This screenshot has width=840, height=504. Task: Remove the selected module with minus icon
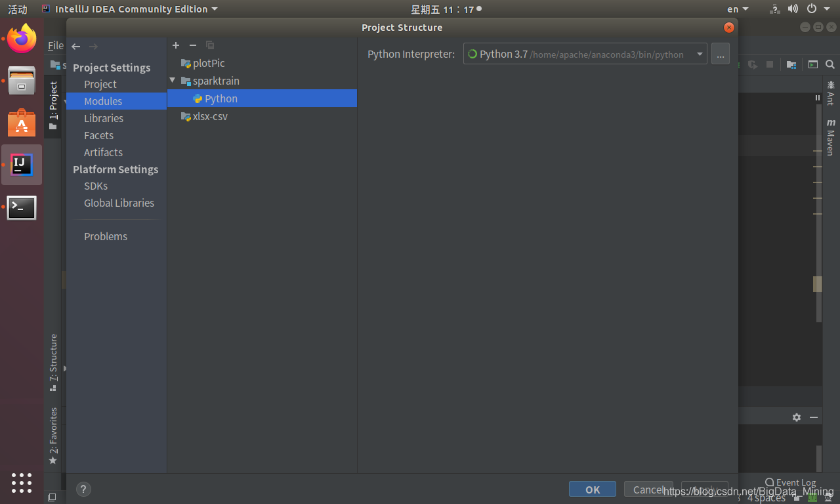point(193,45)
